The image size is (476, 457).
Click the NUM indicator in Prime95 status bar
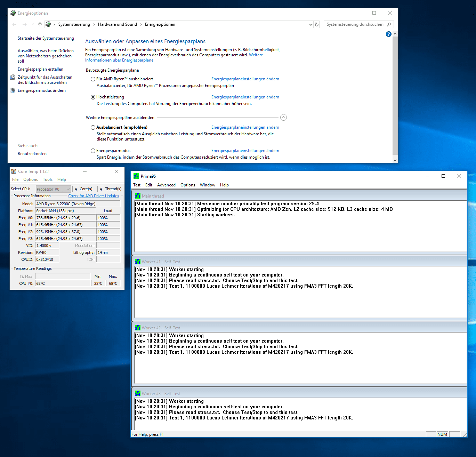[x=442, y=434]
